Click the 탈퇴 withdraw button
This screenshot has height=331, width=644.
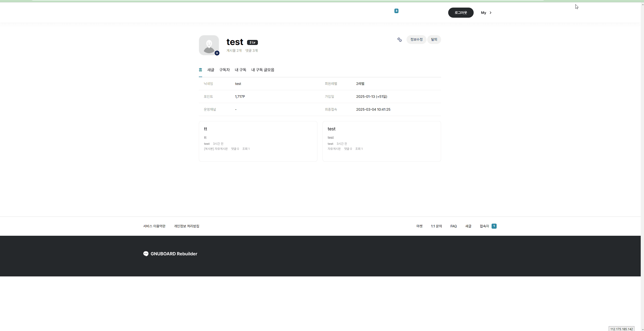tap(434, 39)
